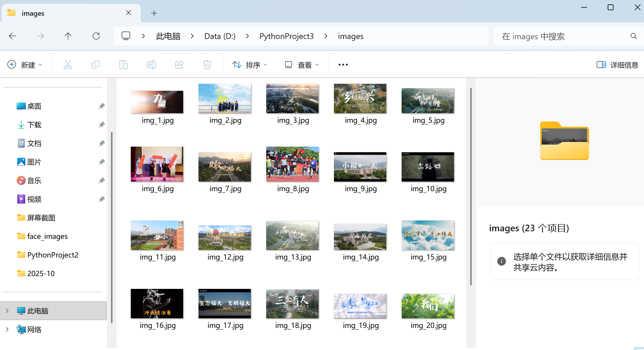644x350 pixels.
Task: Share files via the Share icon
Action: tap(179, 65)
